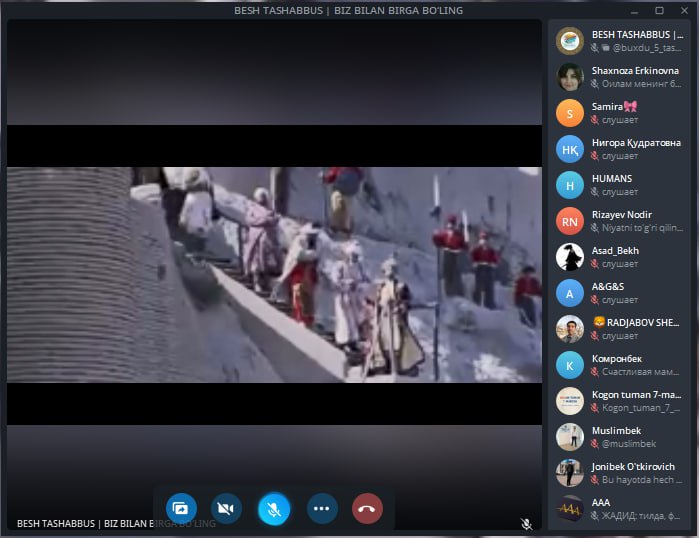Viewport: 699px width, 538px height.
Task: Select participant name HUMANS
Action: [x=612, y=179]
